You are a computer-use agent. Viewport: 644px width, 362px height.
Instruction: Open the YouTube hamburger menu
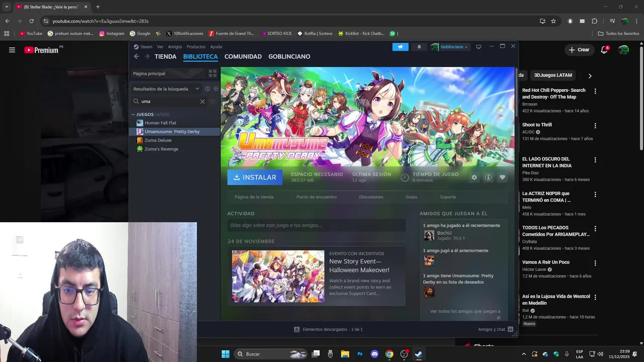point(12,50)
